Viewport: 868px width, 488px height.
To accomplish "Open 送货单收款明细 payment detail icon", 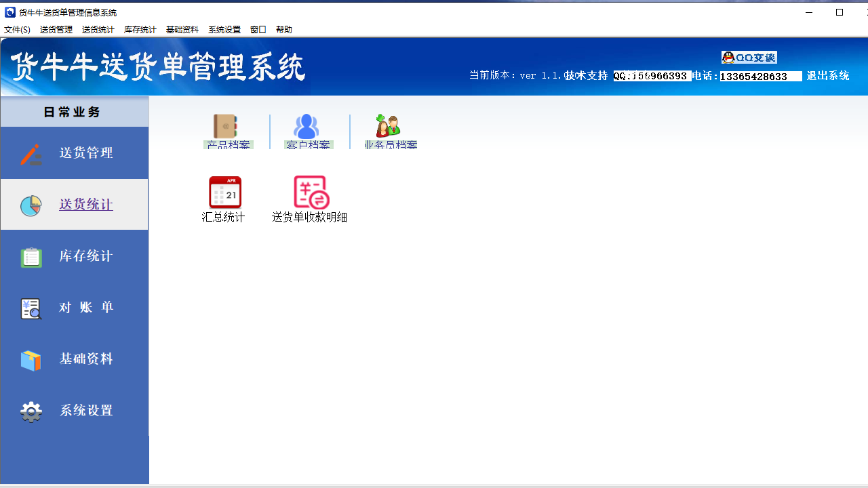I will tap(309, 192).
